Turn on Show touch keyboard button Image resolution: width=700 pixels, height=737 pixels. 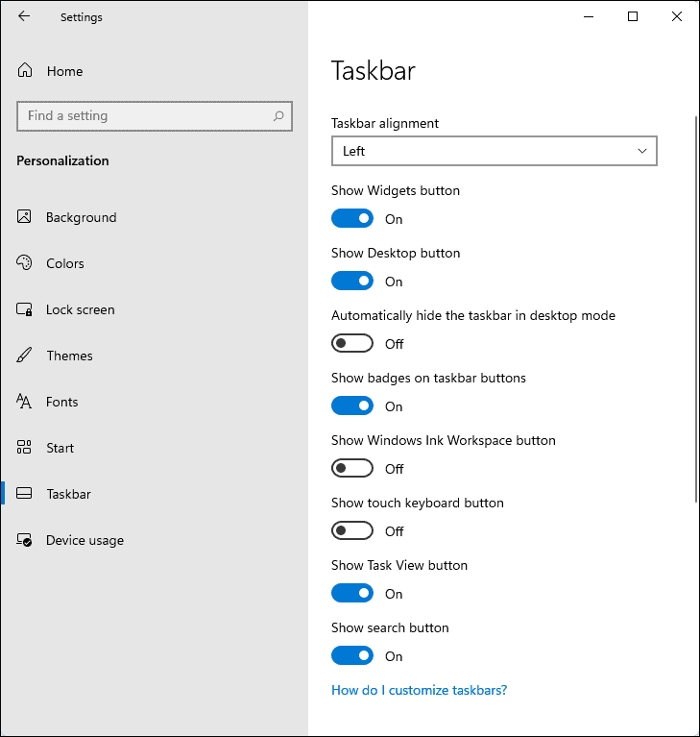(x=352, y=530)
